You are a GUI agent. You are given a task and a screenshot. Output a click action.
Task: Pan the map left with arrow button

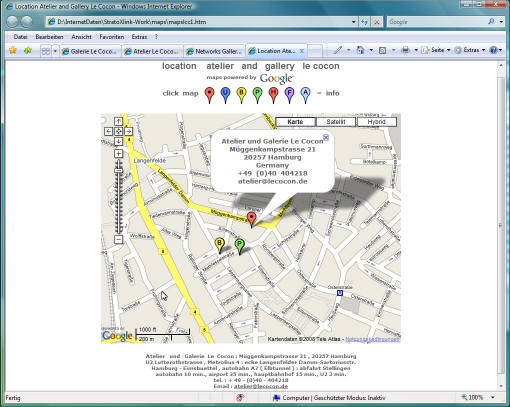click(108, 131)
